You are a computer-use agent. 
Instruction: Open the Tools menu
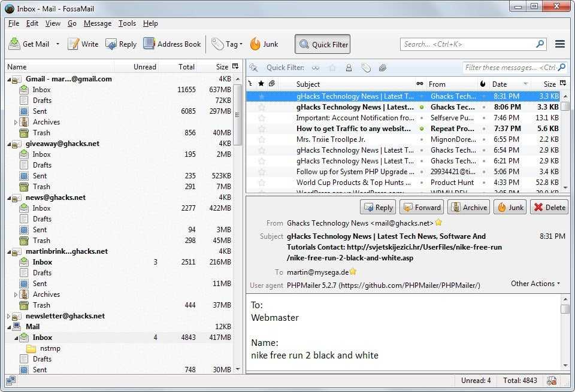(x=127, y=23)
